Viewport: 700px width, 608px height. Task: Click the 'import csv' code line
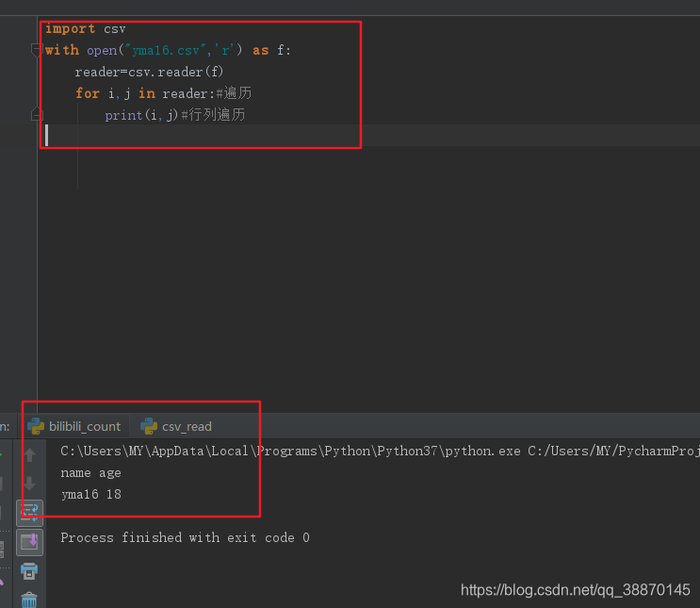(x=86, y=29)
